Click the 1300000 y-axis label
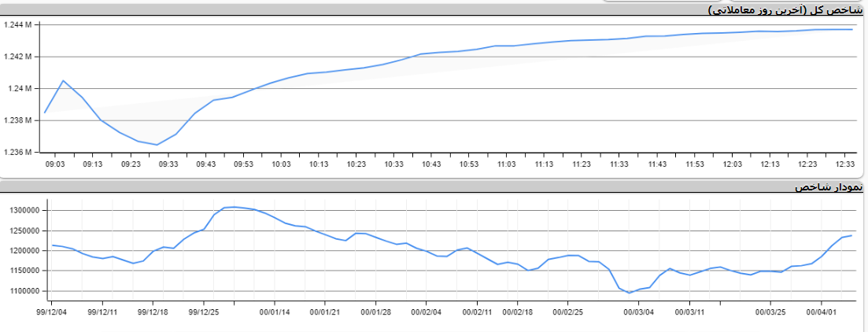 coord(23,211)
